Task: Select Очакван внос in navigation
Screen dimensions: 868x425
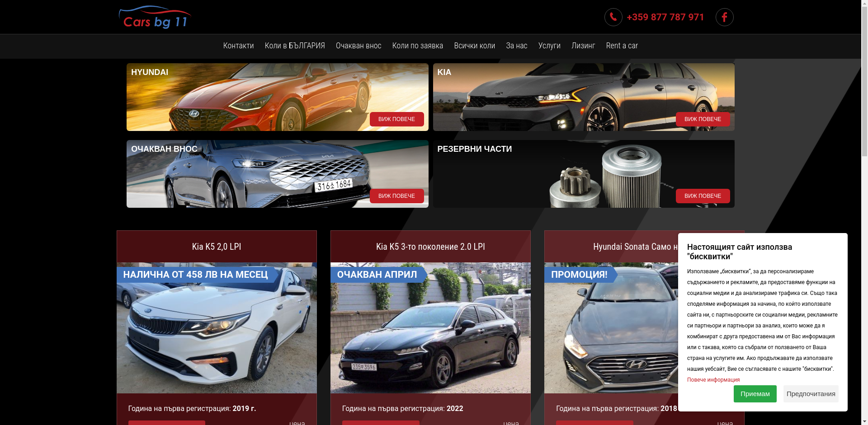Action: tap(358, 46)
